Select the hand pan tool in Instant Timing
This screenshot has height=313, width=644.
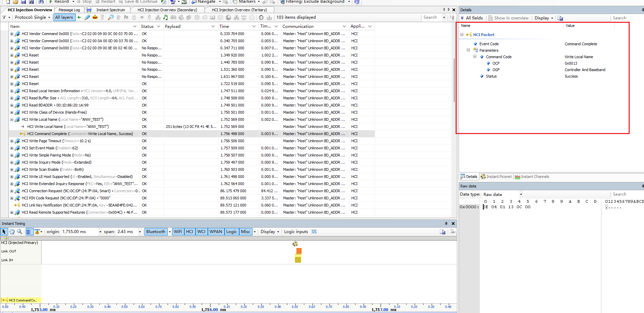tap(12, 232)
